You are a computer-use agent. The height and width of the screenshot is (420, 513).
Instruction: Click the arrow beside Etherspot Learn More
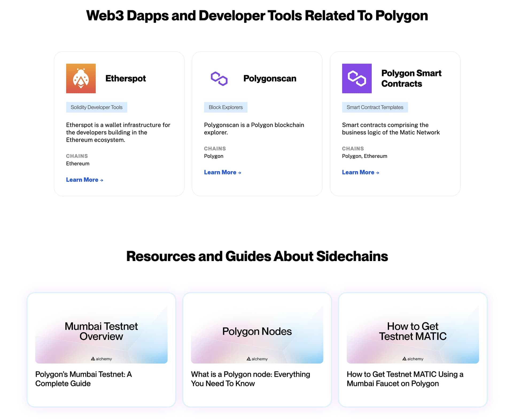tap(102, 180)
